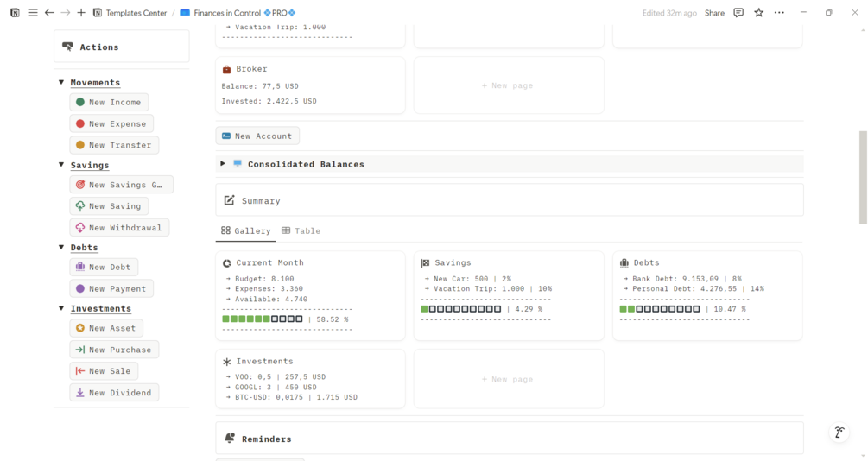Viewport: 868px width, 461px height.
Task: Open the floating help assistant icon
Action: pyautogui.click(x=839, y=433)
